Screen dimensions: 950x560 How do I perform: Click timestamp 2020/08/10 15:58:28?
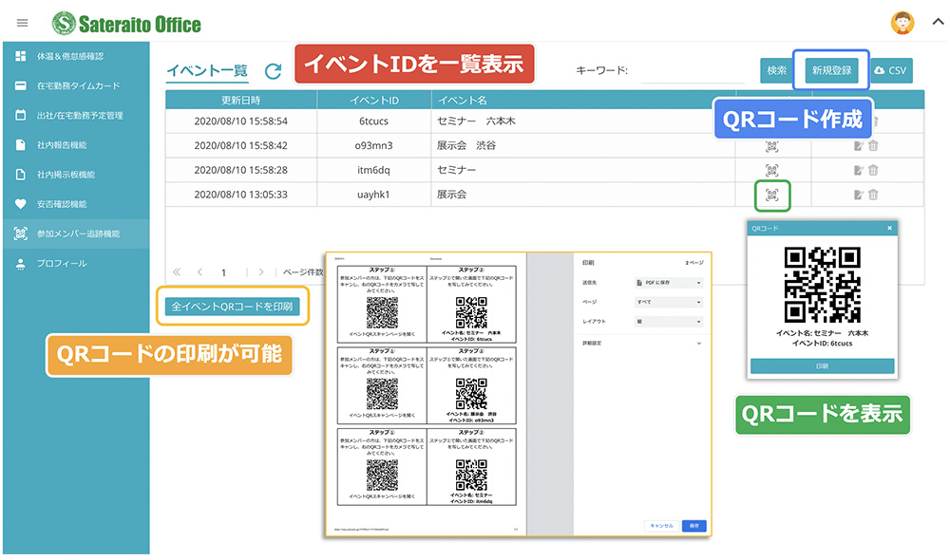pyautogui.click(x=241, y=171)
